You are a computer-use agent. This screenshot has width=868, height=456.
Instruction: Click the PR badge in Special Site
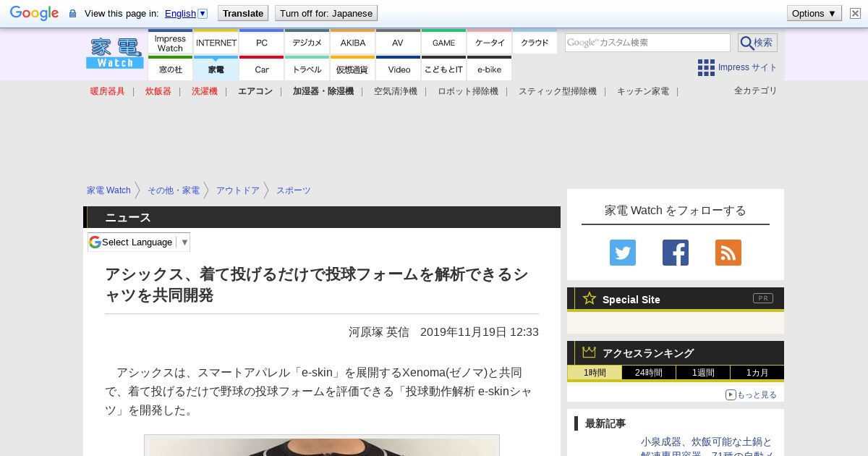click(763, 298)
